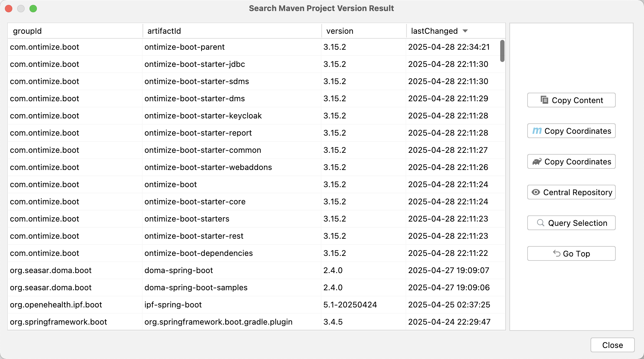
Task: Click version 5.1-20250424 cell
Action: [x=364, y=305]
